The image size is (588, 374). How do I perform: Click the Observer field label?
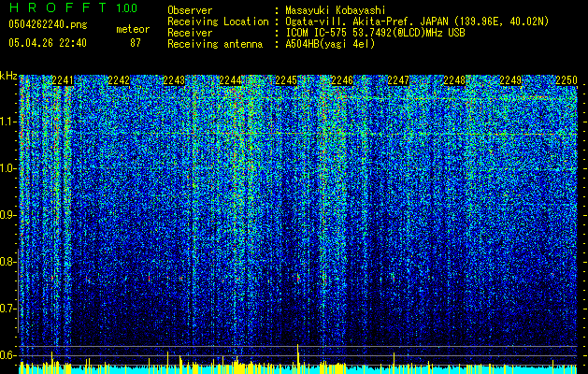point(190,10)
